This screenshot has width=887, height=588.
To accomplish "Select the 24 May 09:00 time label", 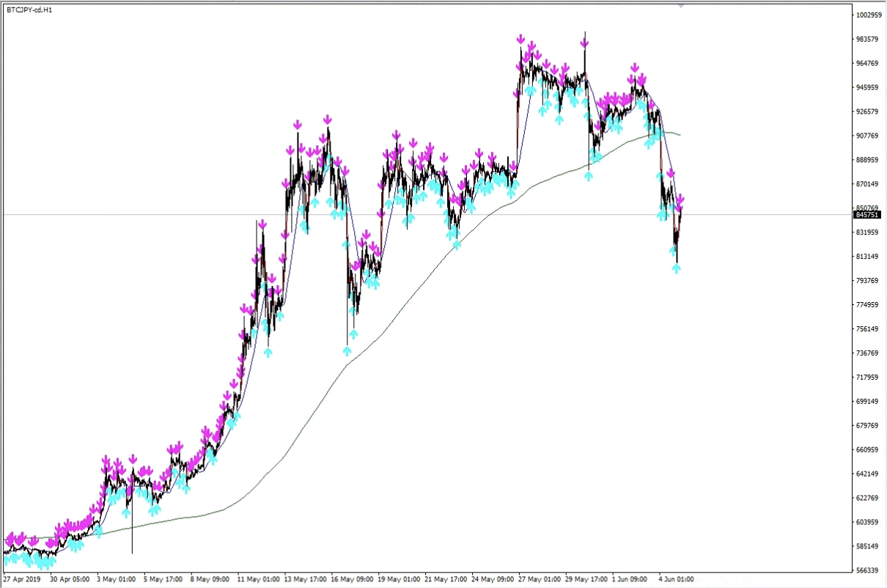I will 493,580.
